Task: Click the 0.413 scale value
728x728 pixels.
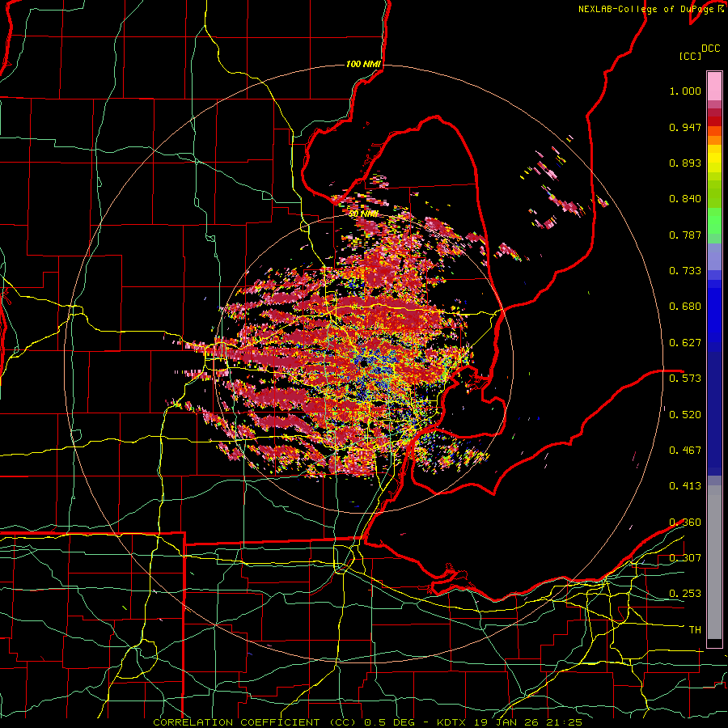Action: point(685,486)
